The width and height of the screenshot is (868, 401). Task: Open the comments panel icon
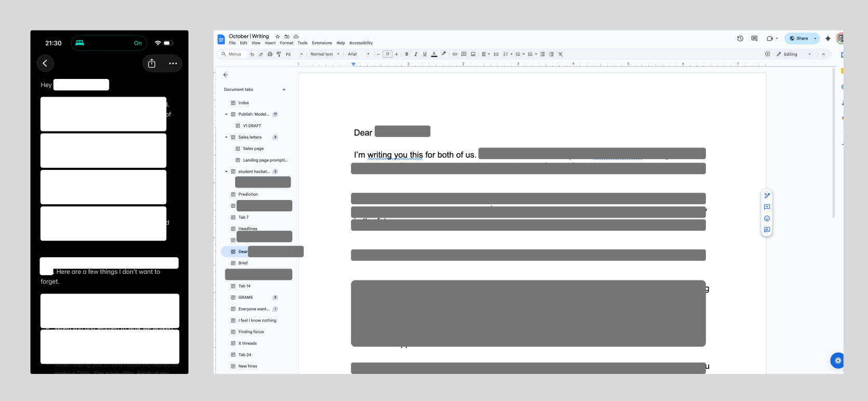[x=754, y=38]
